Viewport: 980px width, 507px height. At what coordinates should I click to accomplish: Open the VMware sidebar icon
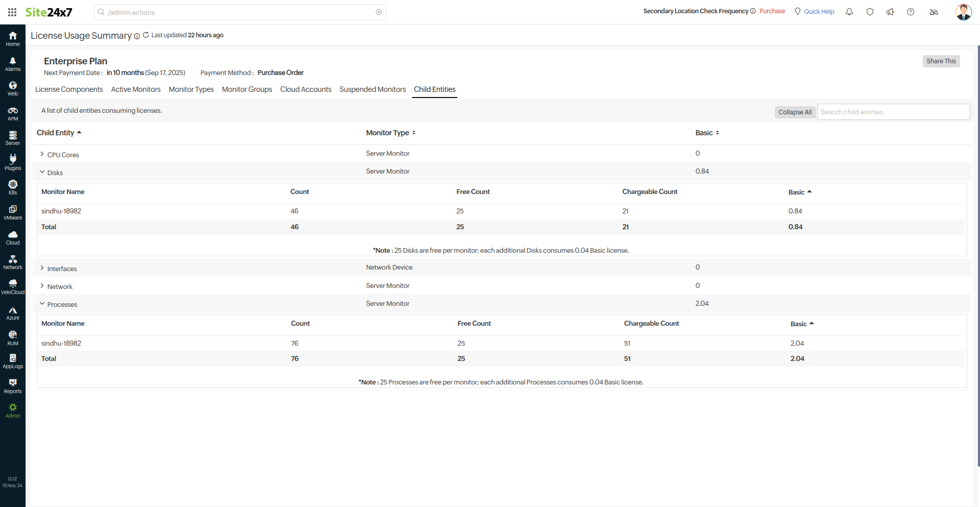[x=13, y=212]
